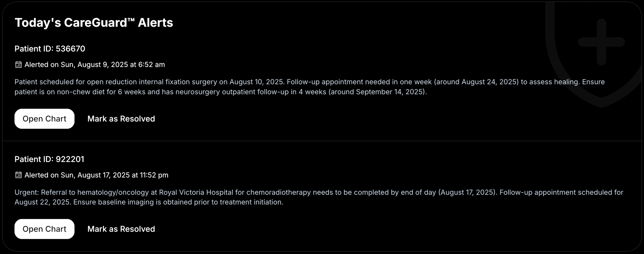This screenshot has height=254, width=644.
Task: Select the Today's CareGuard Alerts heading
Action: (x=94, y=23)
